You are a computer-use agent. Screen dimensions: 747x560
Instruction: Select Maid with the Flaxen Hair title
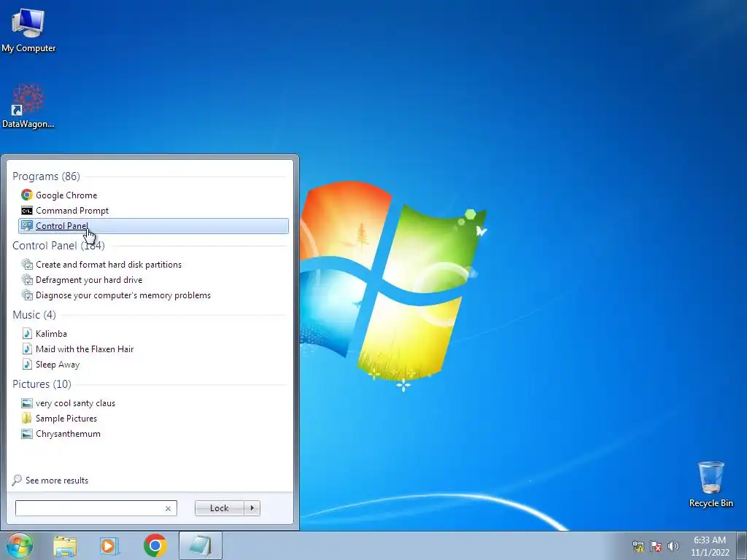click(x=85, y=349)
